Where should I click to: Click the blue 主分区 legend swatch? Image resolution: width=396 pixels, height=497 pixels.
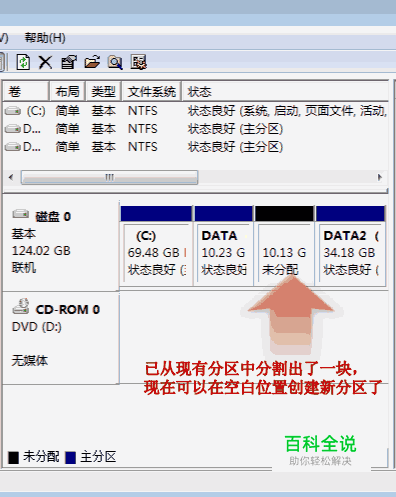coord(71,458)
